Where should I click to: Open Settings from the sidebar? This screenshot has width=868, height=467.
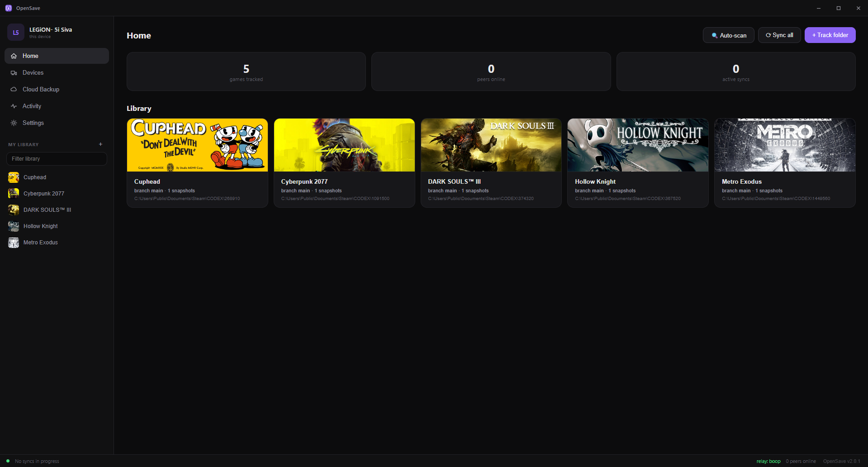pos(57,123)
